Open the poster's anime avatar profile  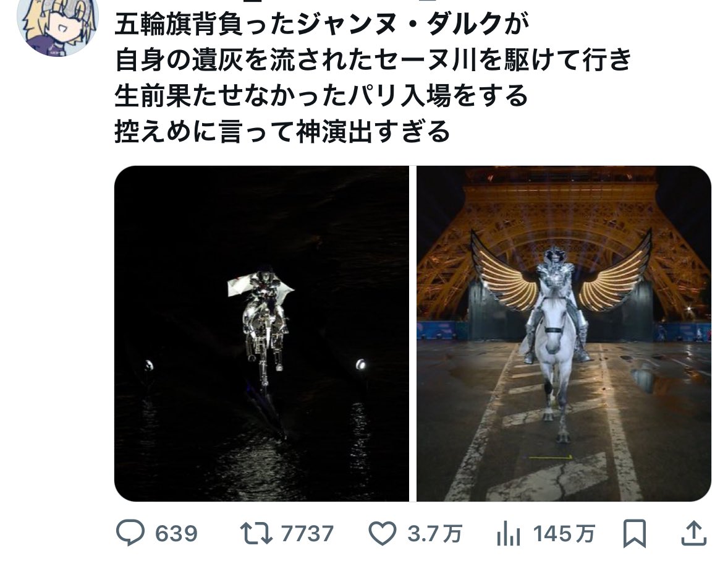pos(57,25)
